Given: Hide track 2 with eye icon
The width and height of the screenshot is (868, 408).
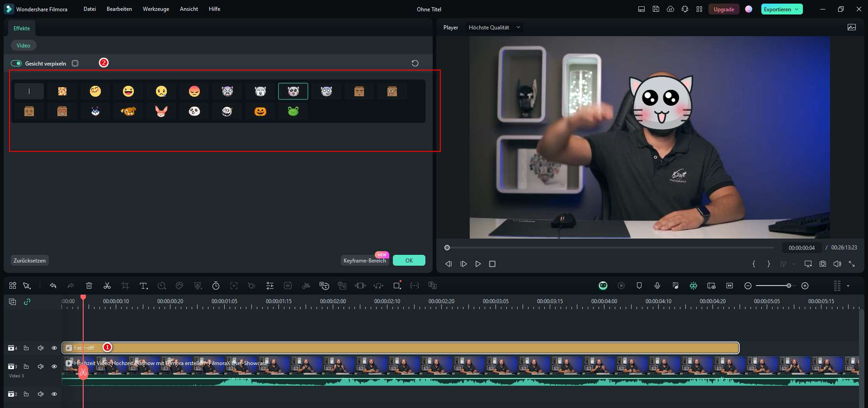Looking at the screenshot, I should (54, 394).
